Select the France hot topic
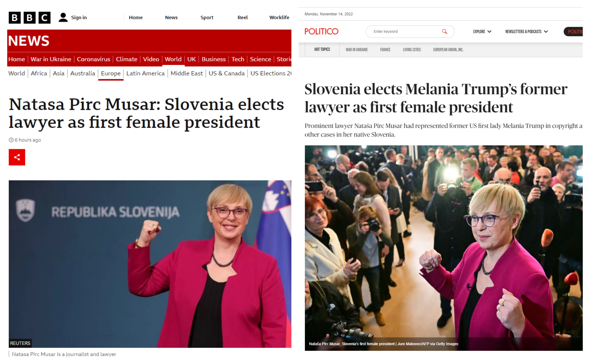 click(385, 50)
